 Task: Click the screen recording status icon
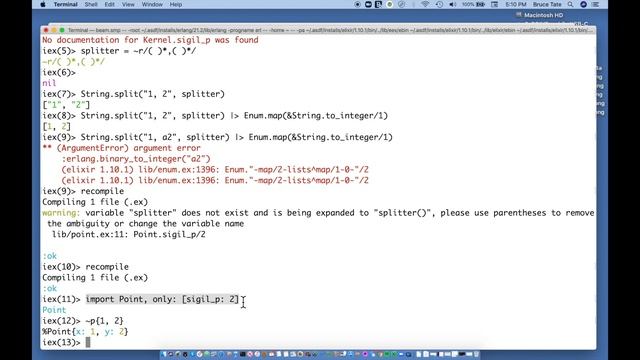(358, 4)
